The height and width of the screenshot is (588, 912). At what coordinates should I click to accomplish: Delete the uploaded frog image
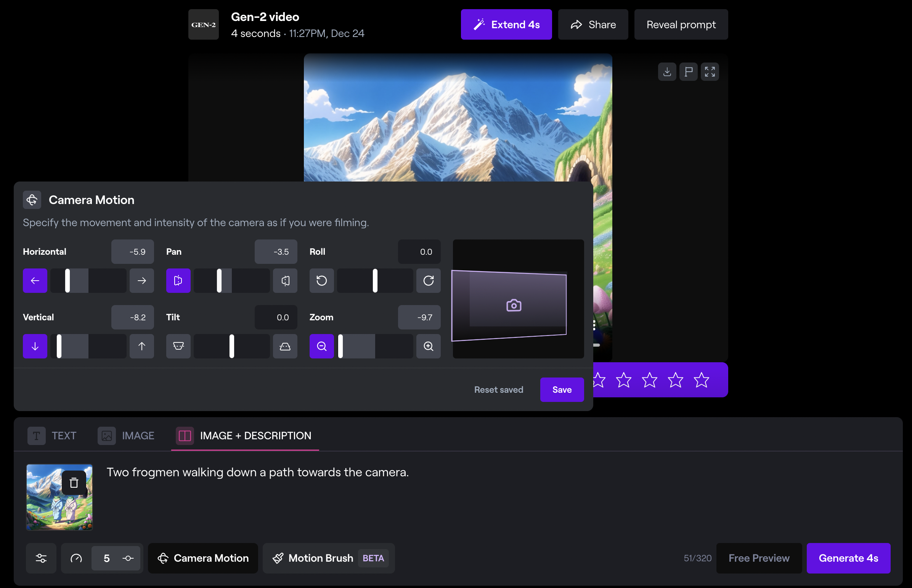point(74,483)
